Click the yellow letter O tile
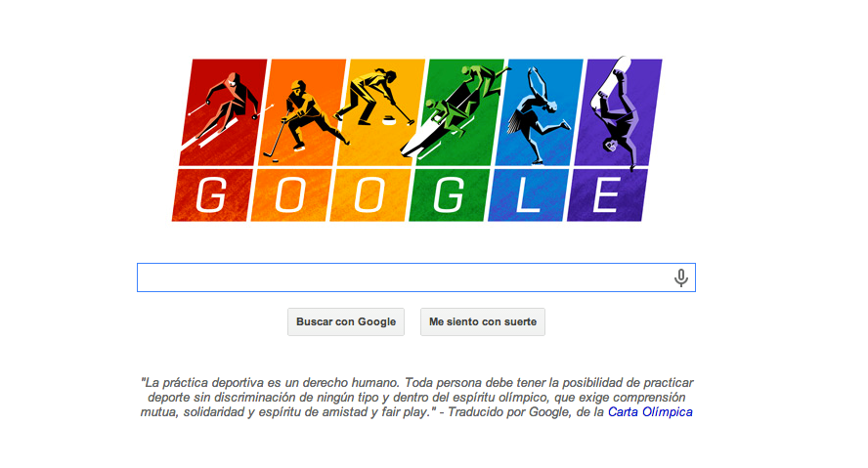This screenshot has height=468, width=868. click(x=369, y=195)
